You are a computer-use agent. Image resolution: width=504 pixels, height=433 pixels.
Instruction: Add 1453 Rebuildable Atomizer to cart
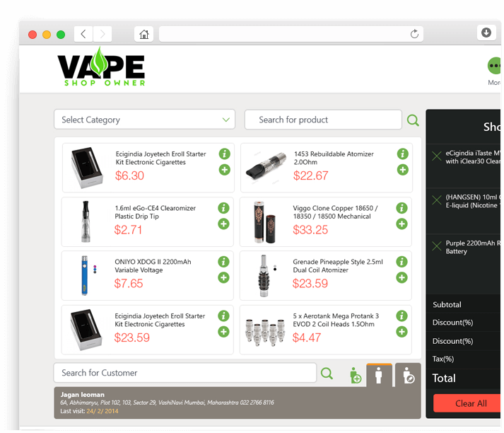click(402, 170)
